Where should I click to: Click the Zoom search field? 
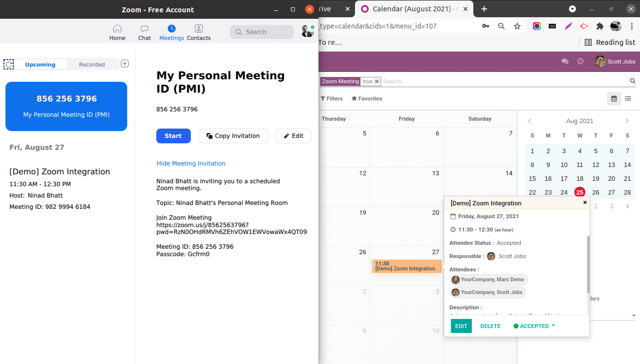[x=262, y=32]
